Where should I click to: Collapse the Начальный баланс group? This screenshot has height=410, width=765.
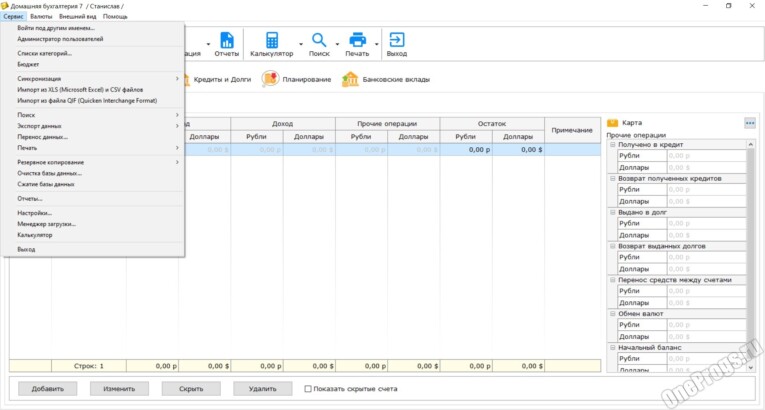pyautogui.click(x=613, y=348)
